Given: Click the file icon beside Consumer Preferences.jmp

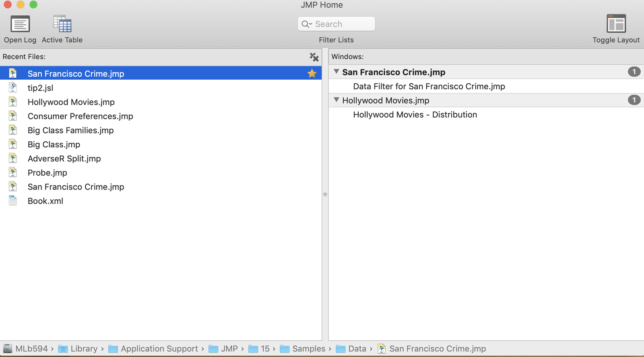Looking at the screenshot, I should 13,116.
